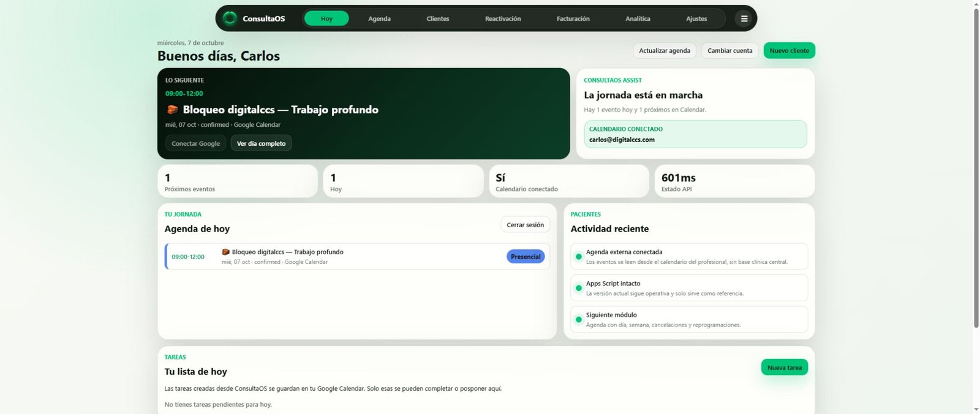Click the 'Tu lista de hoy' heading

click(196, 371)
